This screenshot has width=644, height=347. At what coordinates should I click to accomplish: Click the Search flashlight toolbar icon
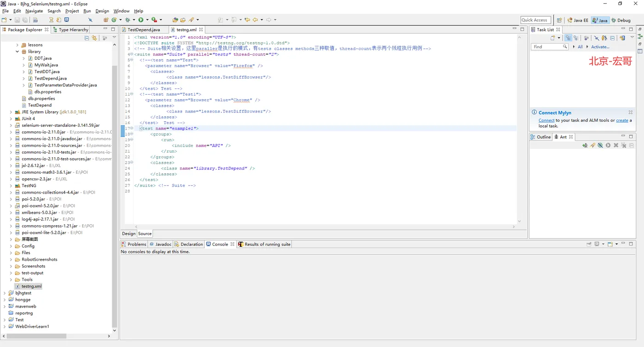click(x=191, y=20)
